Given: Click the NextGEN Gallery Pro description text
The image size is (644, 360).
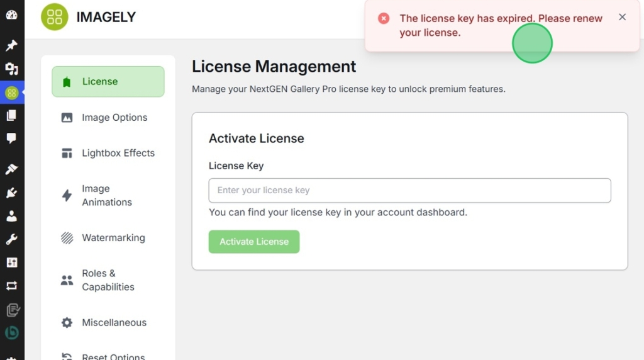Looking at the screenshot, I should click(348, 89).
